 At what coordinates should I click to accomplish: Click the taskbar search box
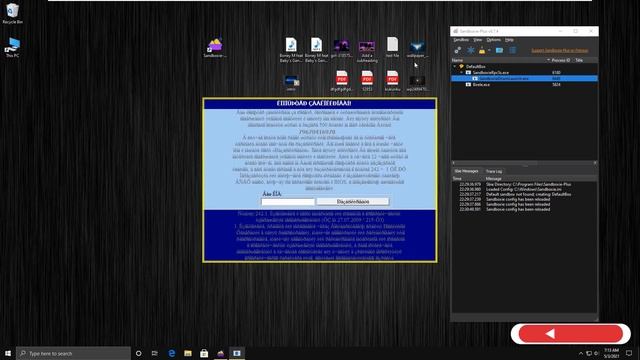click(x=73, y=353)
